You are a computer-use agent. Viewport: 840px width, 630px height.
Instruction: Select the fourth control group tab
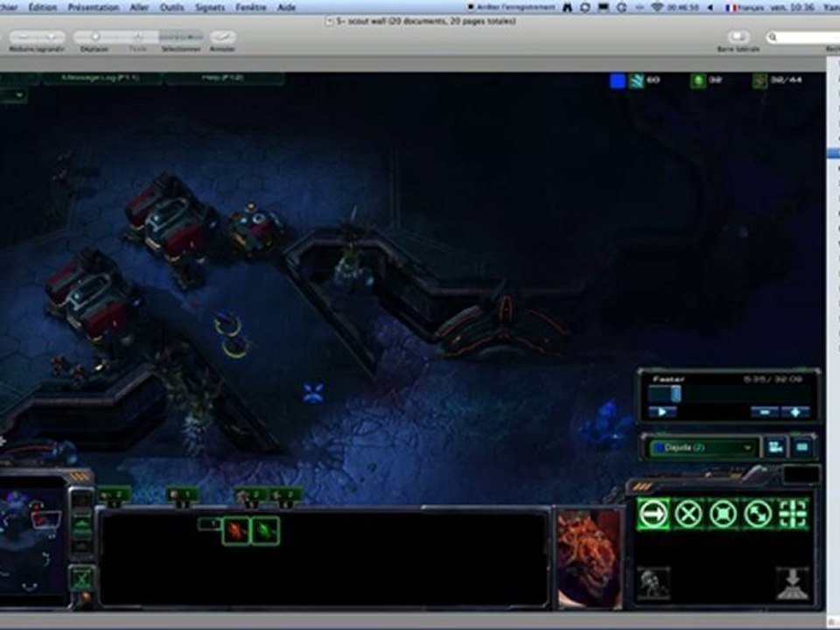coord(286,495)
